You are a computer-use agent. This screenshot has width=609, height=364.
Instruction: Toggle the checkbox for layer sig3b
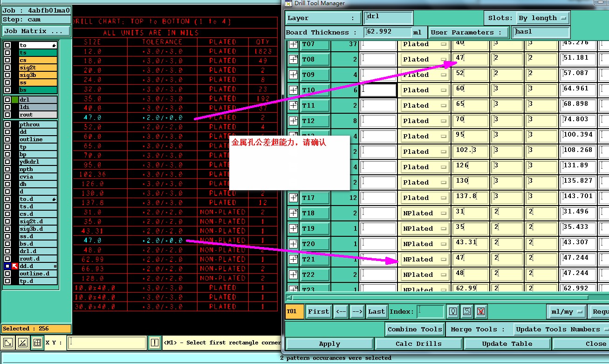(x=7, y=76)
